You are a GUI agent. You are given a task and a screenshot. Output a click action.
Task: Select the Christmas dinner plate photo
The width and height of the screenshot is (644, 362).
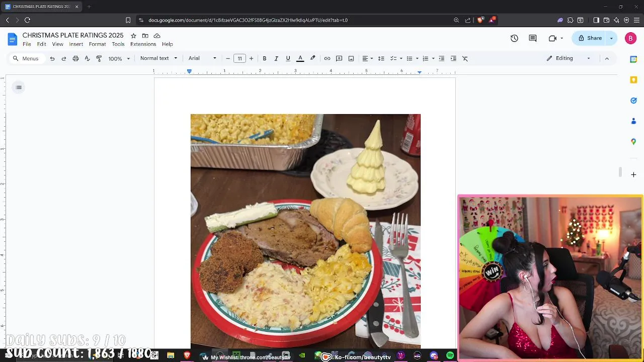click(305, 231)
